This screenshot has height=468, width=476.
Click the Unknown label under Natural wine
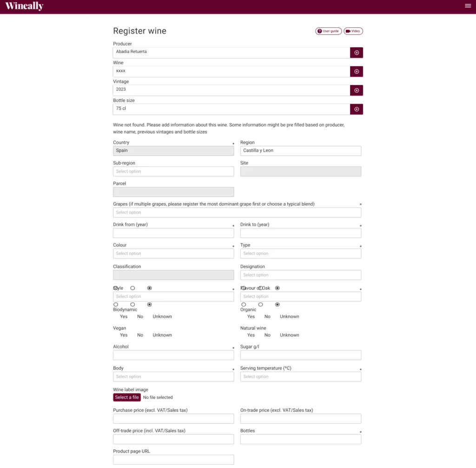tap(289, 335)
